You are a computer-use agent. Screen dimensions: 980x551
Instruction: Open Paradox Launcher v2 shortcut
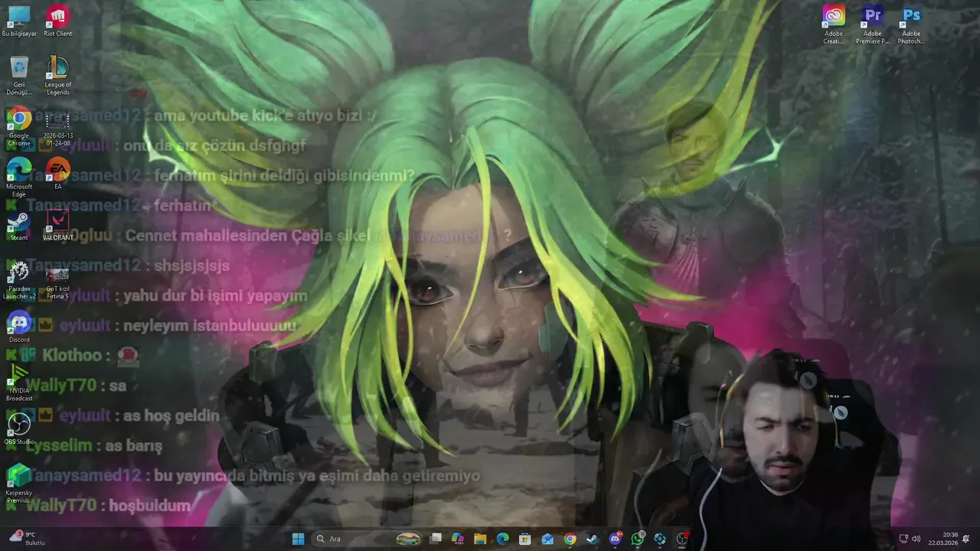pos(19,280)
